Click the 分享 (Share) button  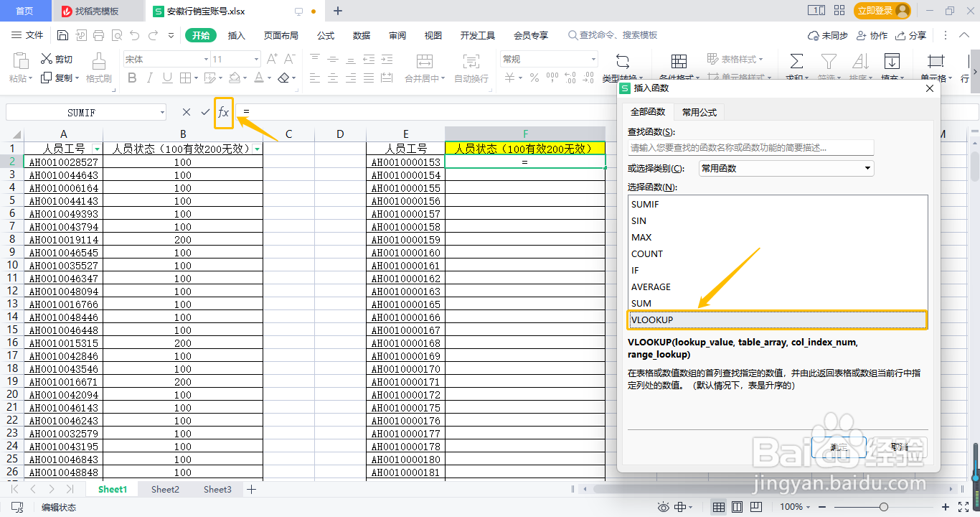click(x=911, y=35)
